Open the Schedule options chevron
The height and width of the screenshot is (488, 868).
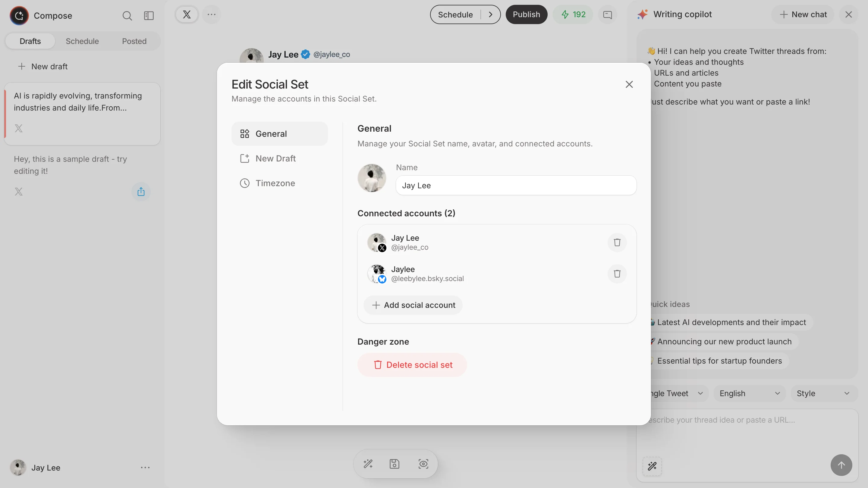490,14
